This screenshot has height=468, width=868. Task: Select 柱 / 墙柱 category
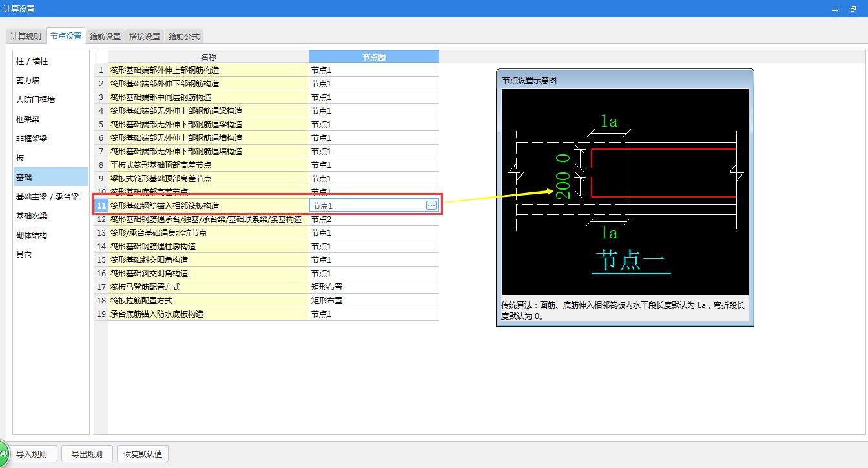pyautogui.click(x=51, y=61)
